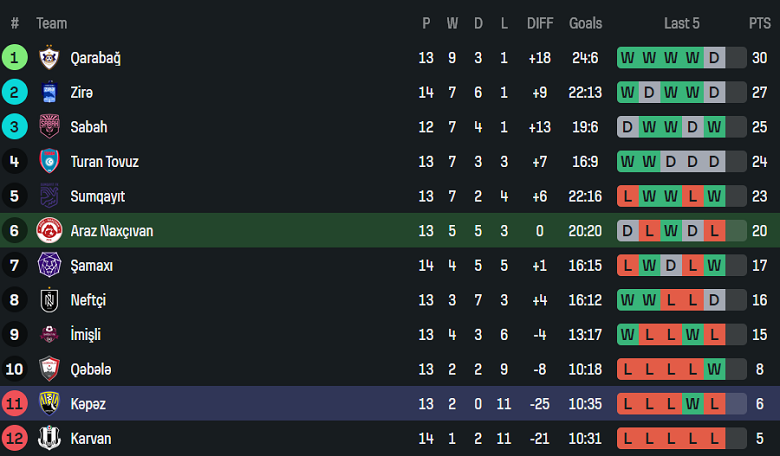Image resolution: width=780 pixels, height=456 pixels.
Task: Click the Karvan team crest
Action: pos(49,438)
